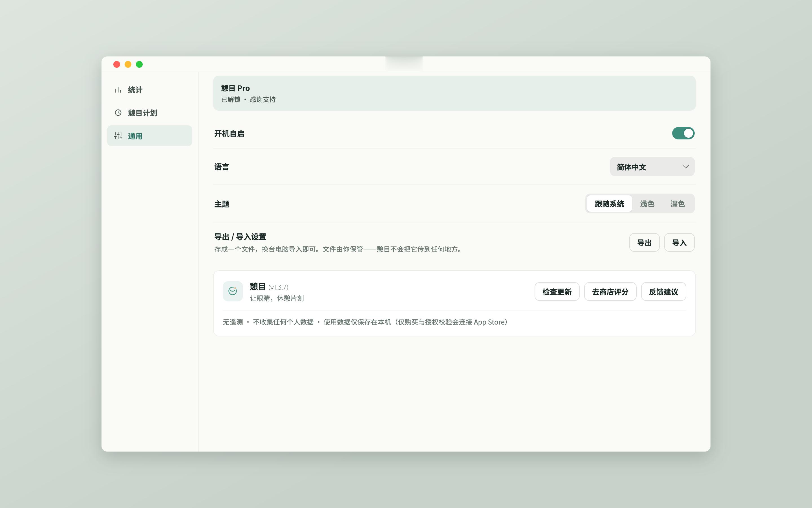Click the (v1.3.7) version label
812x508 pixels.
click(x=278, y=288)
